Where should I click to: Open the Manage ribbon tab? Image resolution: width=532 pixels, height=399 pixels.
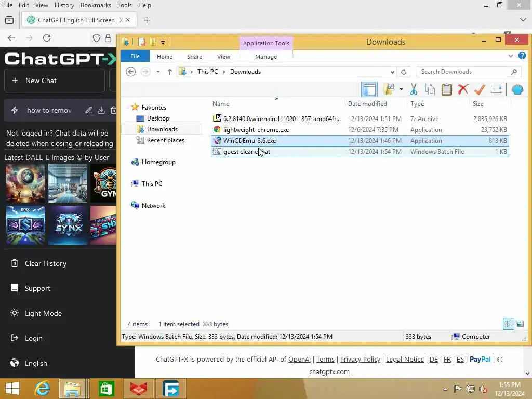pos(266,57)
